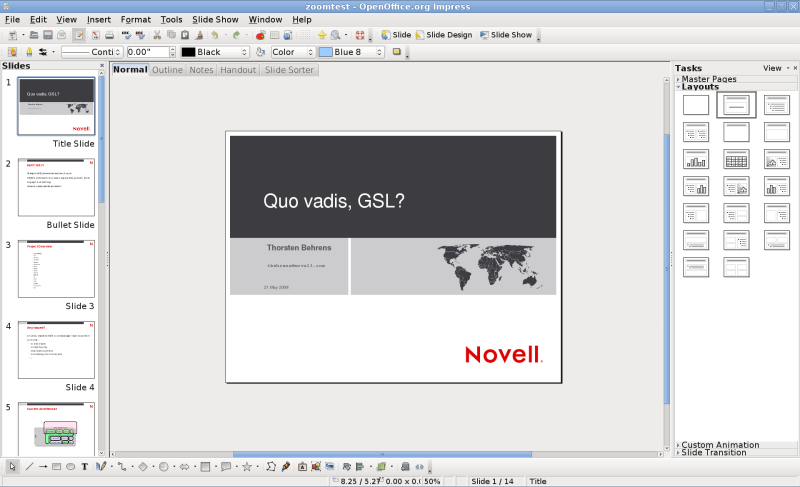
Task: Select the Text tool in drawing toolbar
Action: coord(85,466)
